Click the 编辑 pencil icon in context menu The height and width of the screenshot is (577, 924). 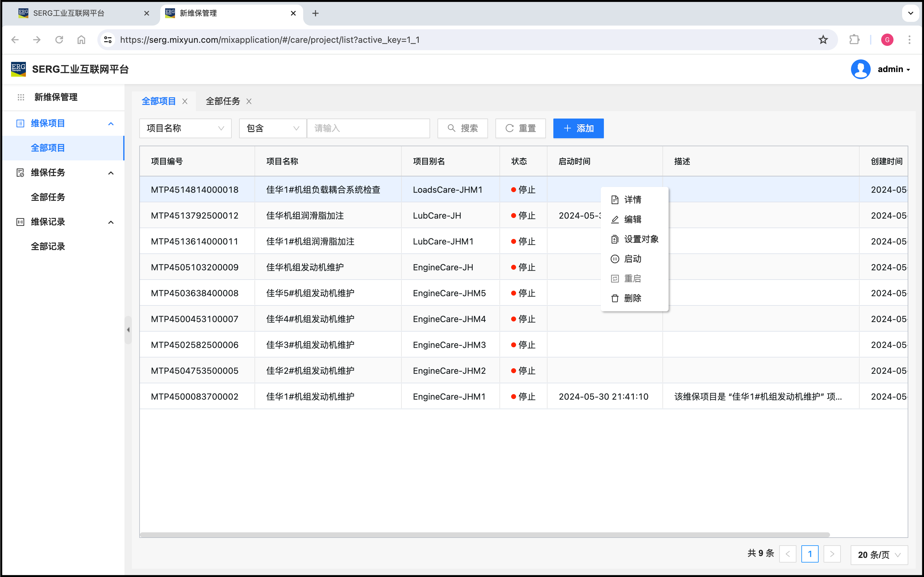(x=615, y=220)
